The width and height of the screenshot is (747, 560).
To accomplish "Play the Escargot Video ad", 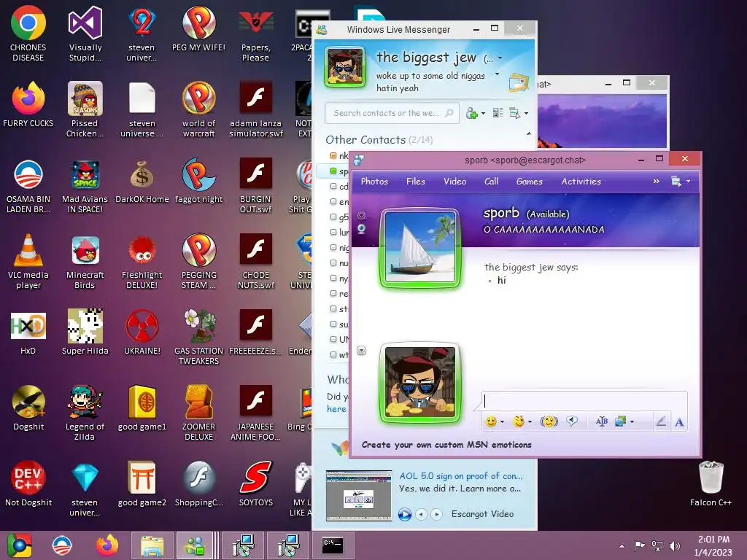I will (404, 514).
